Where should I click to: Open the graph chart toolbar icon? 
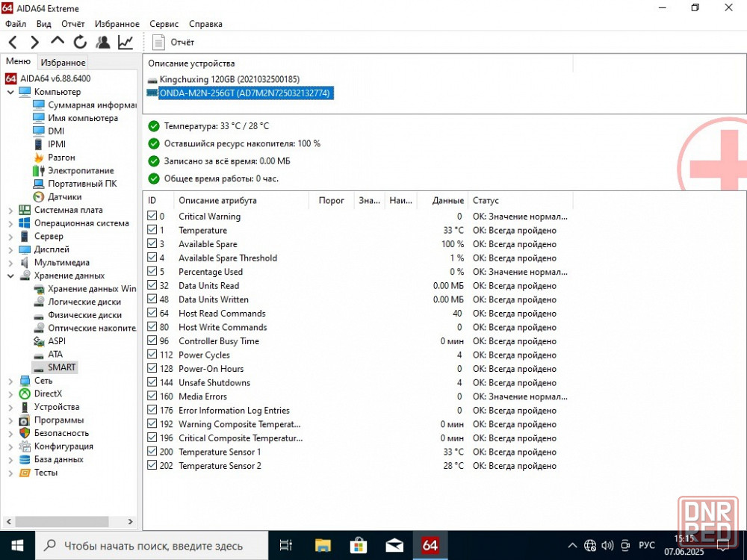[125, 43]
